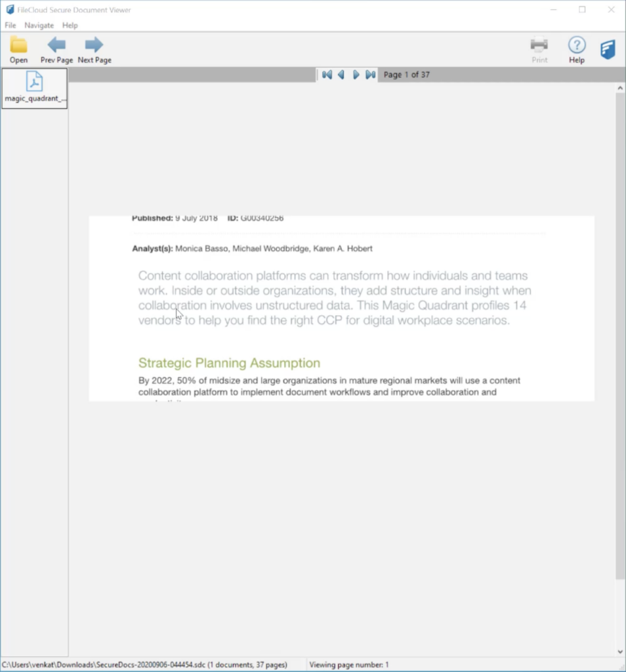Click the Strategic Planning Assumption heading
626x672 pixels.
click(x=229, y=363)
